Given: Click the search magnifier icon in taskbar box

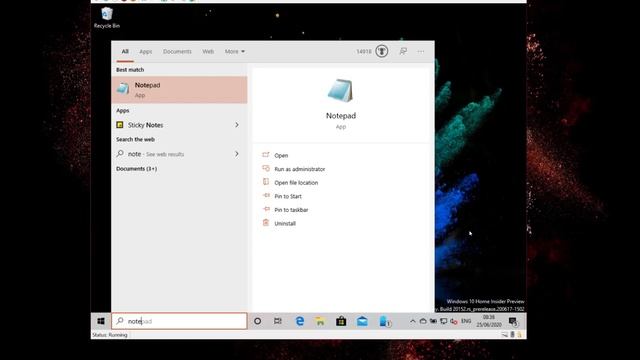Looking at the screenshot, I should coord(120,321).
